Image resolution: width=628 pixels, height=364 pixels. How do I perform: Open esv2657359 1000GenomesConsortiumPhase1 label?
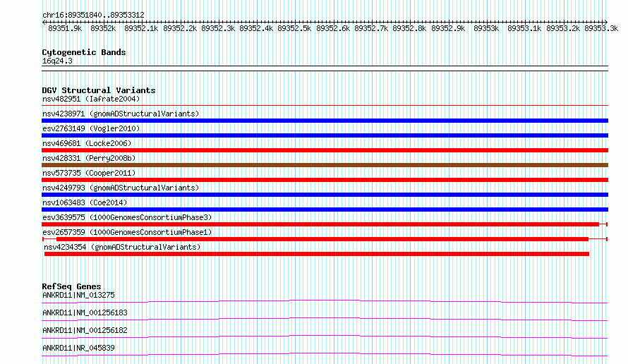[x=127, y=232]
